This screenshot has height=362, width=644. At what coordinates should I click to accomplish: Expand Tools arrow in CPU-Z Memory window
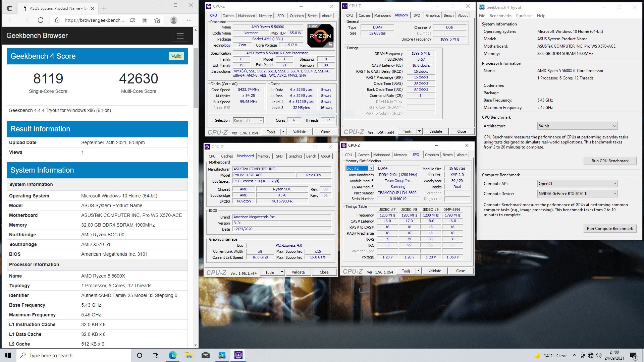[419, 131]
